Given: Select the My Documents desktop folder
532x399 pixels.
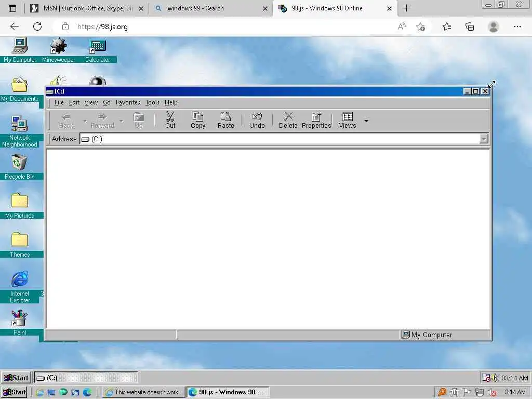Looking at the screenshot, I should pos(20,89).
